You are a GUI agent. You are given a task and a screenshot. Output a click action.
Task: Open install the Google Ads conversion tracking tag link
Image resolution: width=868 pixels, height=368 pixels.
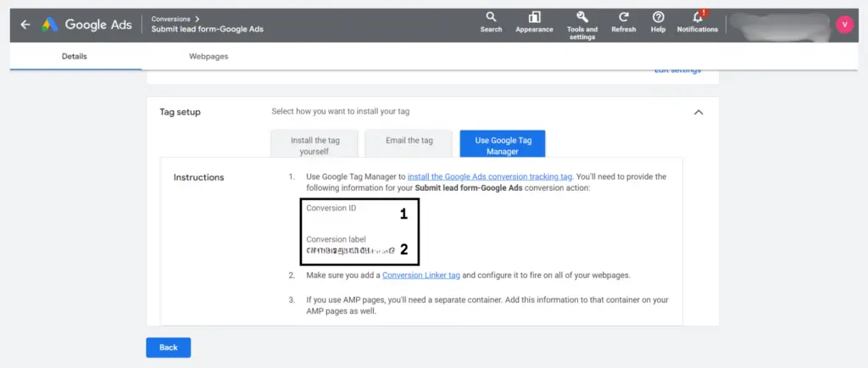click(490, 177)
